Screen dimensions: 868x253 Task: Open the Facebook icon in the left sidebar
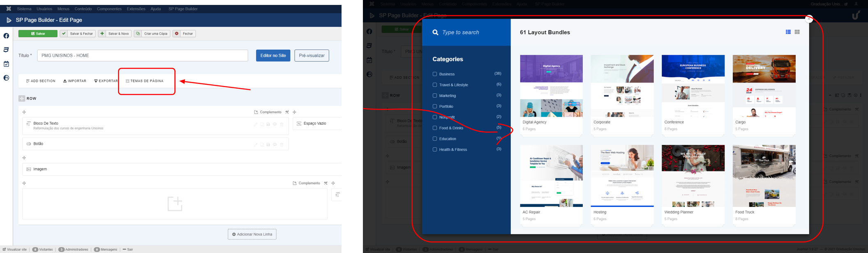tap(6, 36)
